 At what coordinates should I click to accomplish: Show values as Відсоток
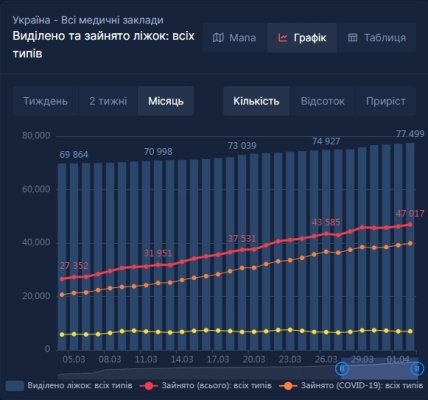[322, 101]
